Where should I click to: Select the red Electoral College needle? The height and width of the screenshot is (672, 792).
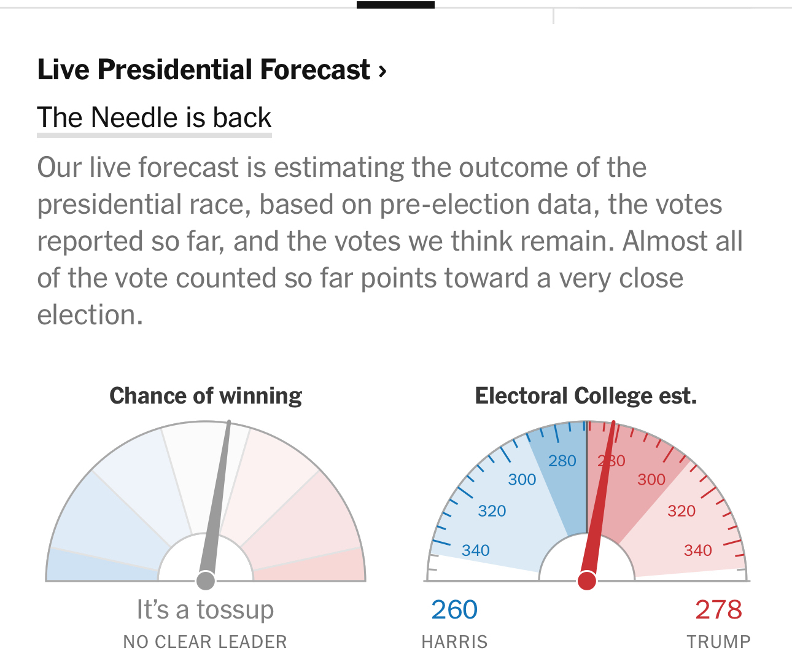(600, 498)
